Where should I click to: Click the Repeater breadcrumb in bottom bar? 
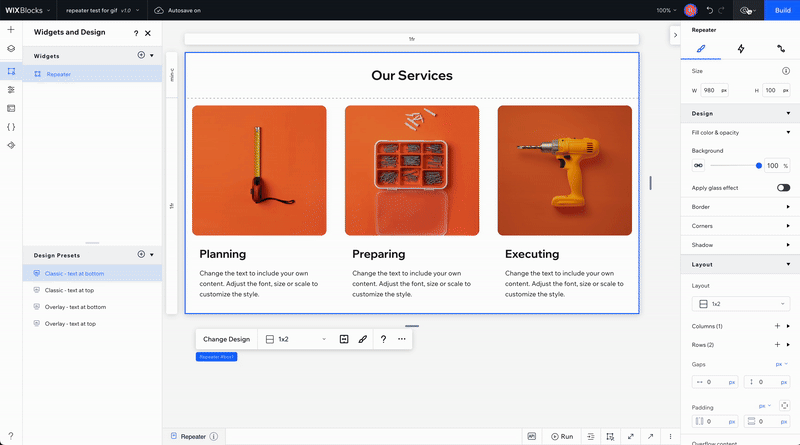(192, 436)
